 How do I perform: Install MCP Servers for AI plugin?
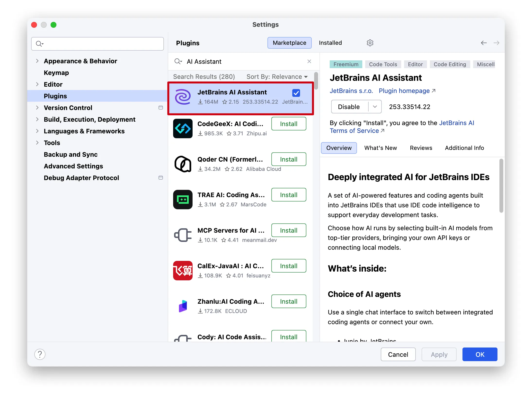pos(289,230)
